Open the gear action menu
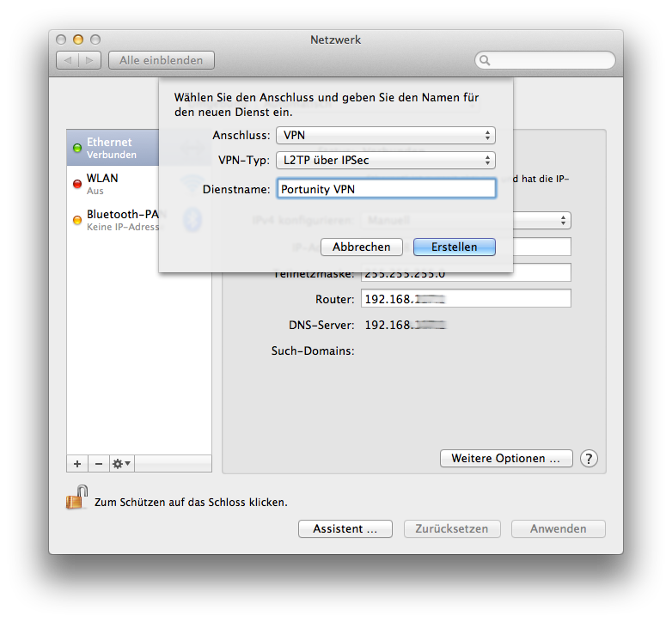The width and height of the screenshot is (672, 622). point(121,463)
